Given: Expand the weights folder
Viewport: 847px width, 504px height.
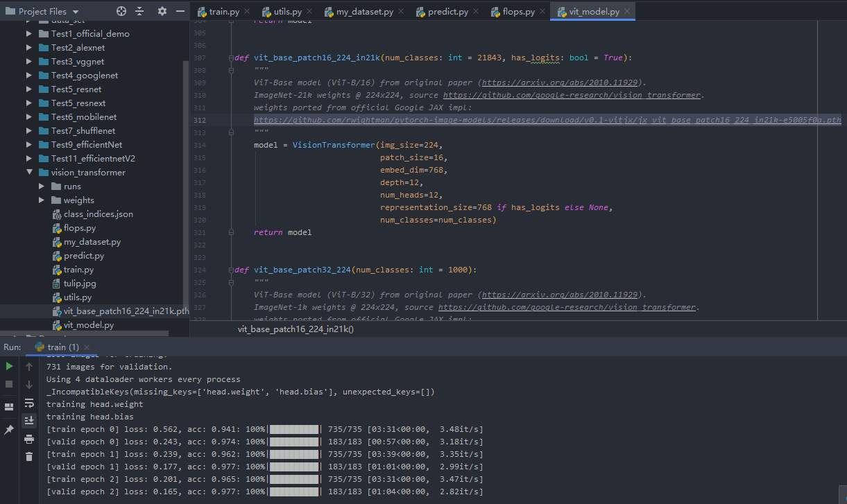Looking at the screenshot, I should 42,200.
